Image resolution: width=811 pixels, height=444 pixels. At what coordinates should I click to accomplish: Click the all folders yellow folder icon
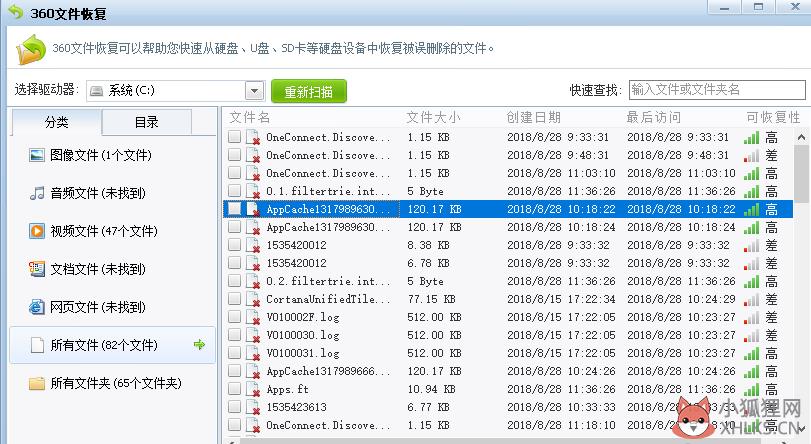tap(37, 383)
